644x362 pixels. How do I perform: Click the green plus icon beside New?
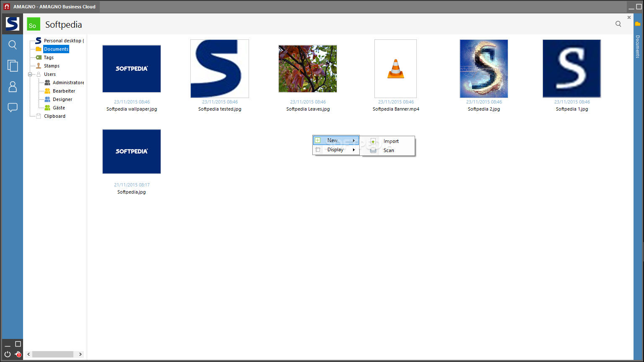point(318,140)
